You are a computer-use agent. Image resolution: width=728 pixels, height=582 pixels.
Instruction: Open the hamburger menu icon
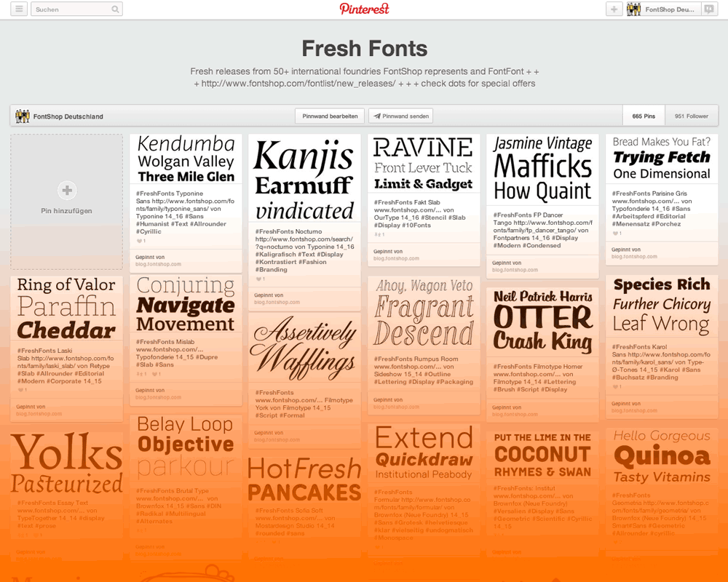[x=19, y=9]
